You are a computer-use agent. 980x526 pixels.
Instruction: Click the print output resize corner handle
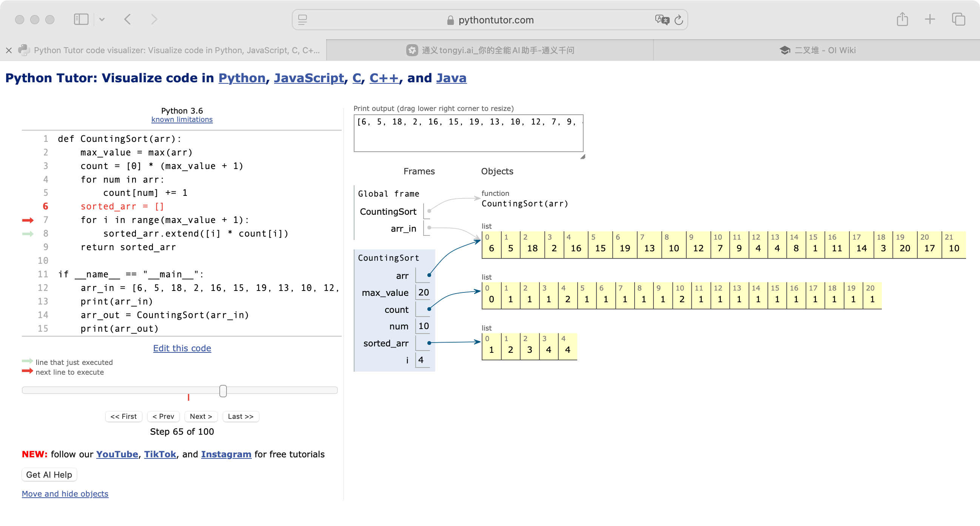click(x=582, y=157)
